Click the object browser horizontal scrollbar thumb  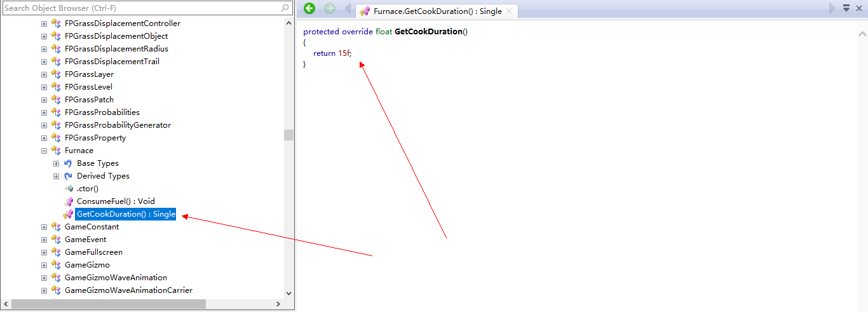click(108, 304)
